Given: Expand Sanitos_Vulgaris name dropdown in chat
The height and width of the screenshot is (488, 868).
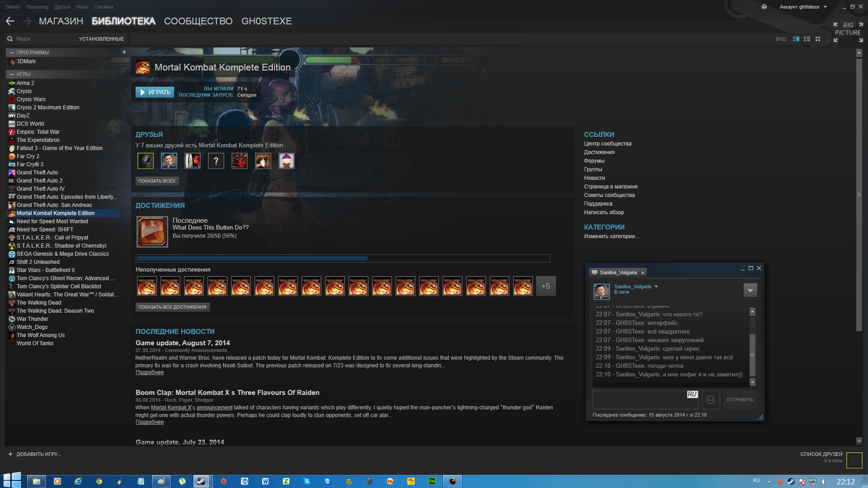Looking at the screenshot, I should 656,286.
